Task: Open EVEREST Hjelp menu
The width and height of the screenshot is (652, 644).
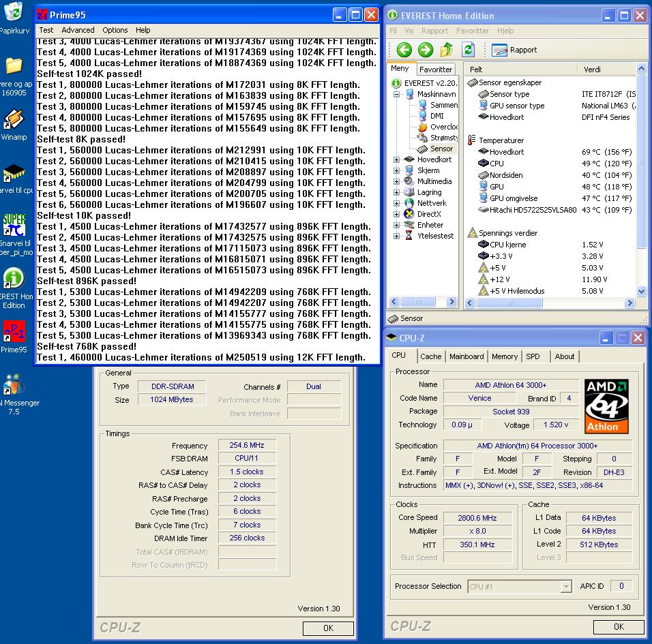Action: (505, 31)
